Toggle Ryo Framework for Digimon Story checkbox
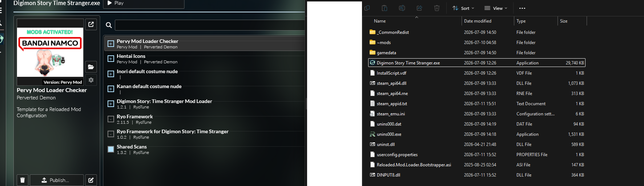The width and height of the screenshot is (644, 186). point(111,134)
